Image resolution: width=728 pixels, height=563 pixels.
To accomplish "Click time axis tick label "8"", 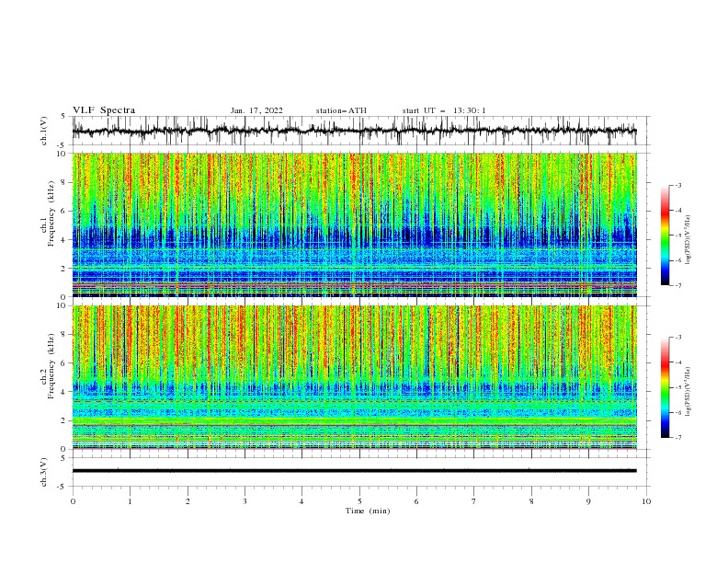I will point(531,501).
